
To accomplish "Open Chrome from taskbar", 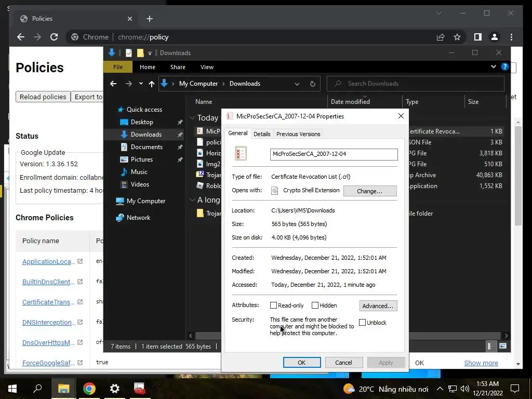I will tap(89, 389).
